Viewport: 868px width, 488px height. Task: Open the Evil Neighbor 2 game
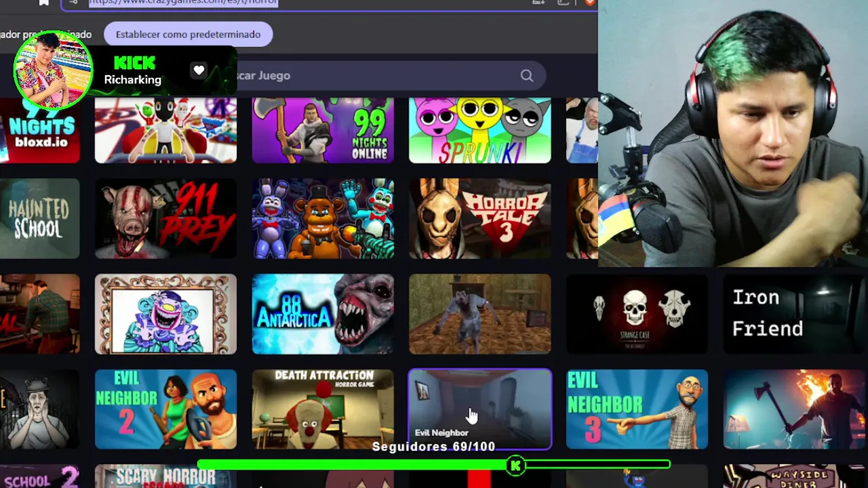(x=165, y=409)
